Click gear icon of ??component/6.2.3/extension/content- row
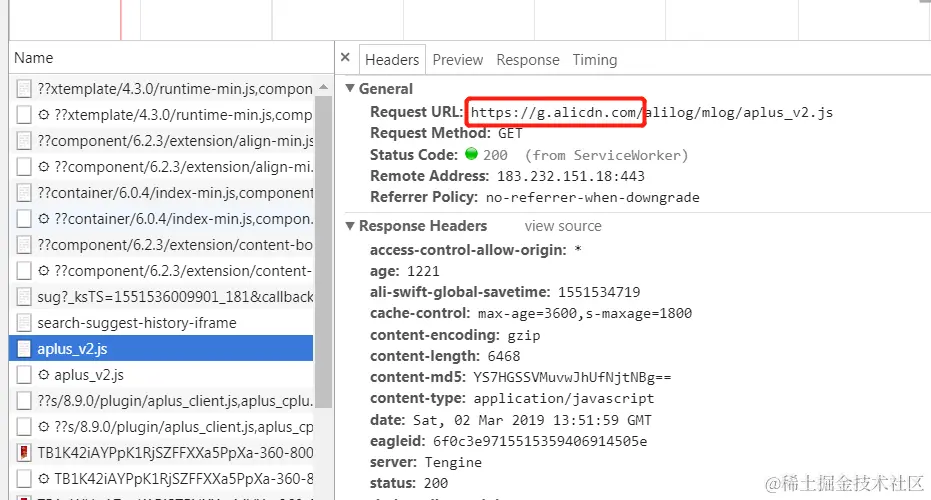 (44, 271)
